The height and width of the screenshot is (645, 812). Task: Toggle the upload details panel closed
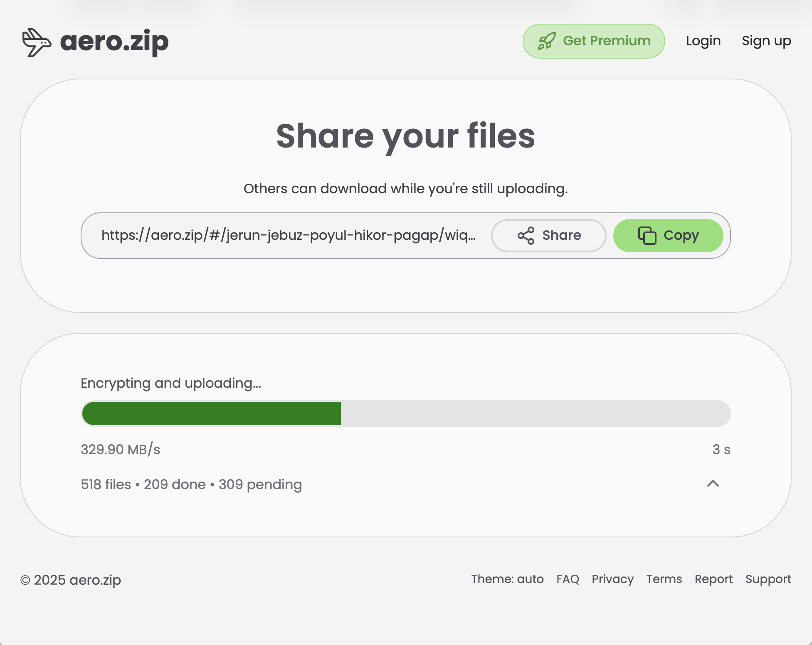coord(713,484)
